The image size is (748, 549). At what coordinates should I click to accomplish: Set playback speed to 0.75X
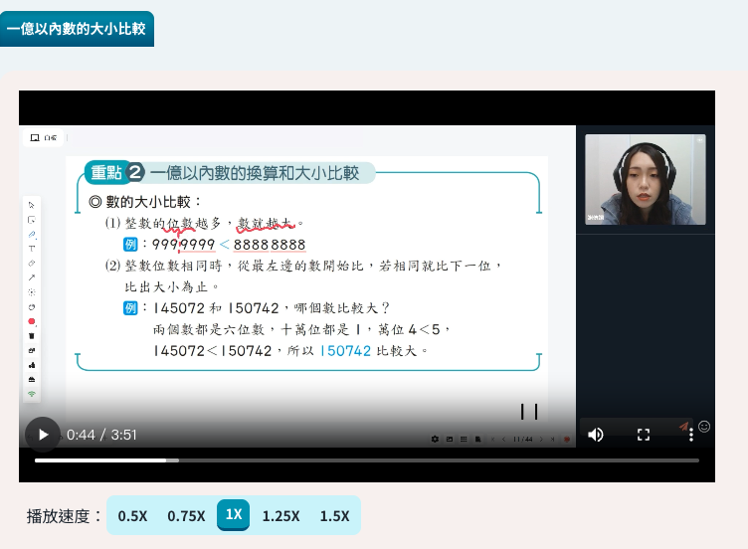(186, 516)
